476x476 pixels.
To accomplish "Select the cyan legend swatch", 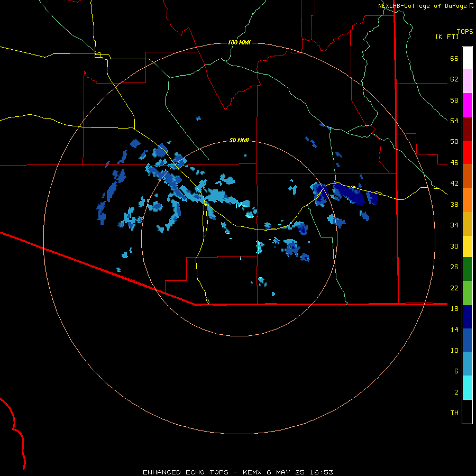I will click(467, 388).
